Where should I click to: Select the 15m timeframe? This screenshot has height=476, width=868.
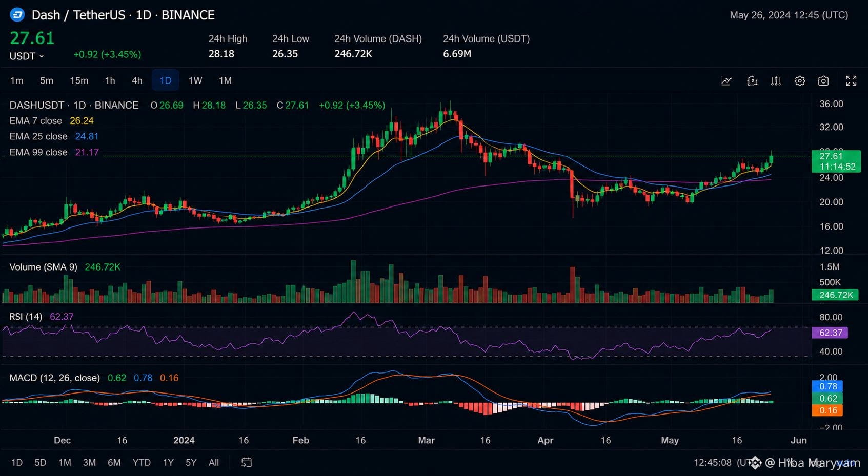point(79,80)
